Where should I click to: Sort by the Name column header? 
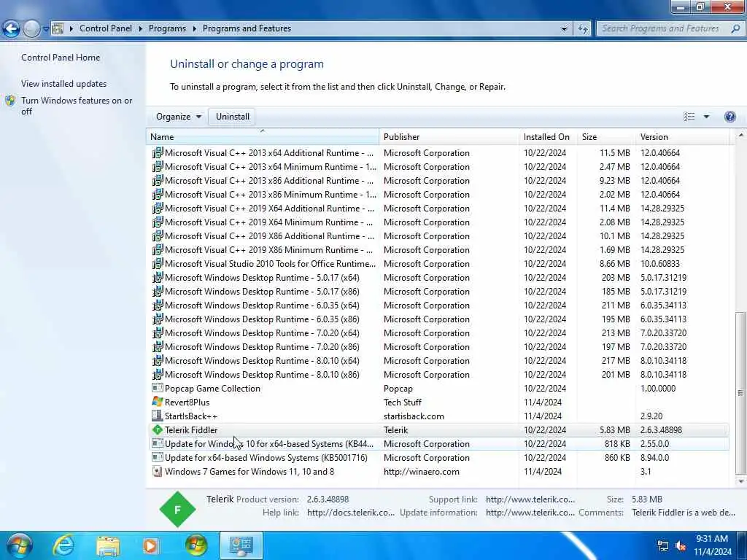(263, 136)
